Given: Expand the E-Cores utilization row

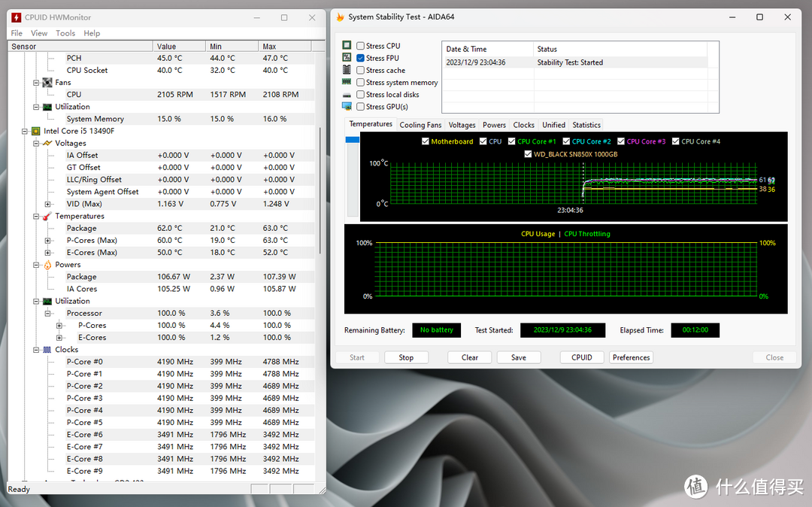Looking at the screenshot, I should tap(59, 338).
